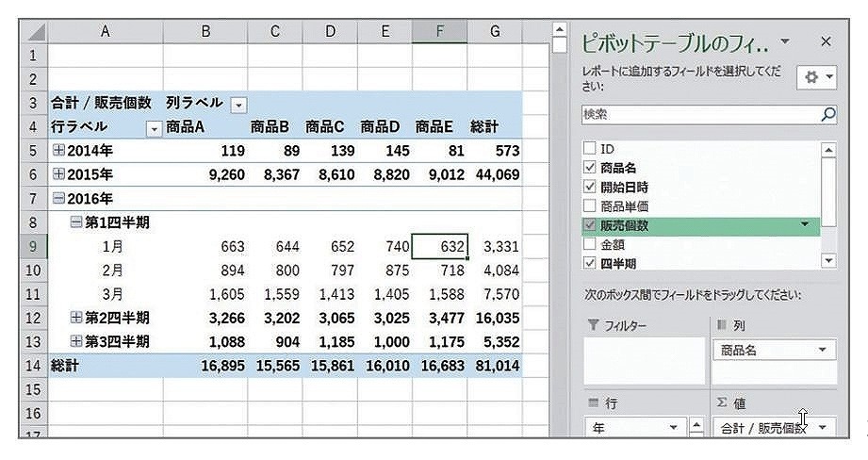
Task: Click the search magnifier icon in field list
Action: point(827,114)
